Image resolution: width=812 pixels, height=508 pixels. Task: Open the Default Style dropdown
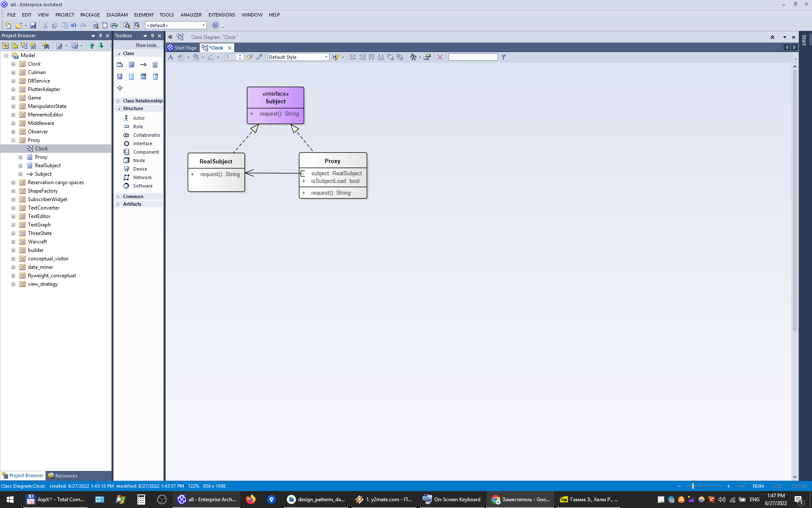pyautogui.click(x=326, y=57)
